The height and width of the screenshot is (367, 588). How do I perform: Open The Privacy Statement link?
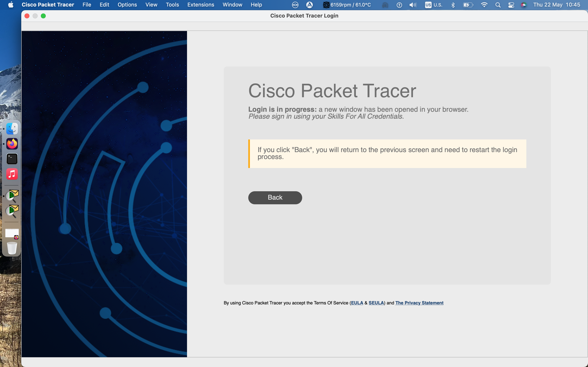click(x=419, y=303)
